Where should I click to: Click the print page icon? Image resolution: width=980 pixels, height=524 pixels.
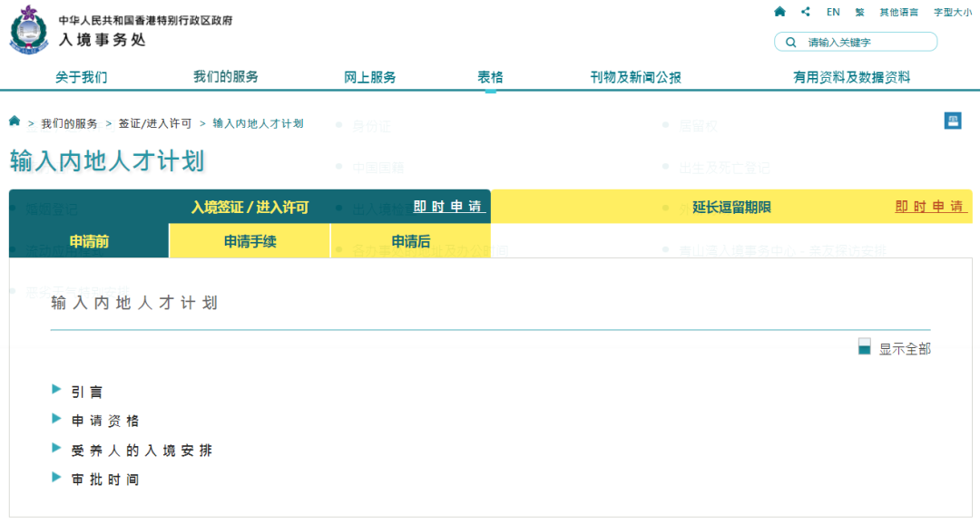pyautogui.click(x=952, y=121)
